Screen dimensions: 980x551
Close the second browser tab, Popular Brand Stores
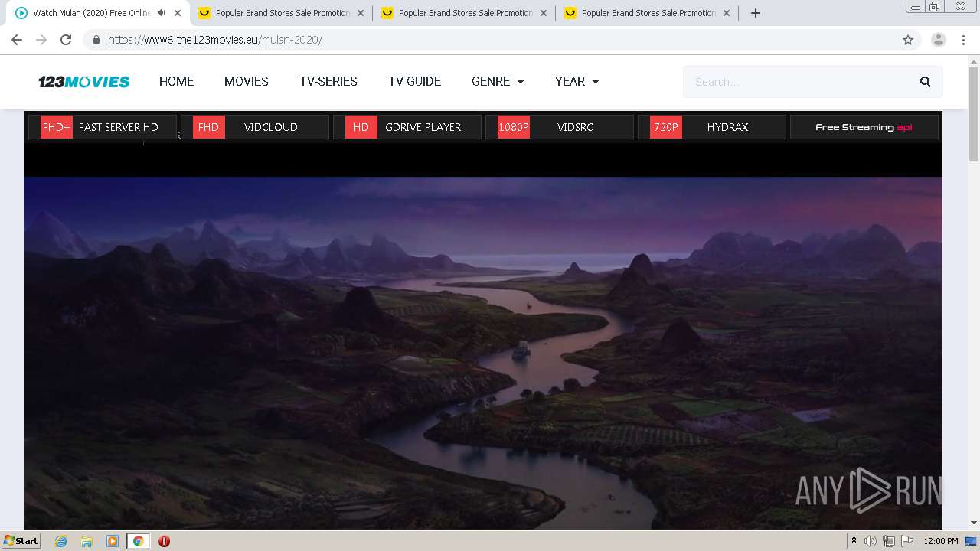(x=361, y=13)
